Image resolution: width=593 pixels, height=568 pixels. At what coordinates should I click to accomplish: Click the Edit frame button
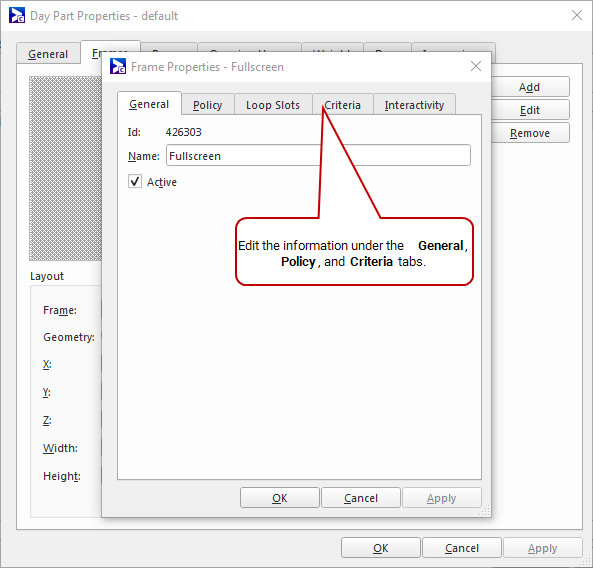pyautogui.click(x=529, y=110)
